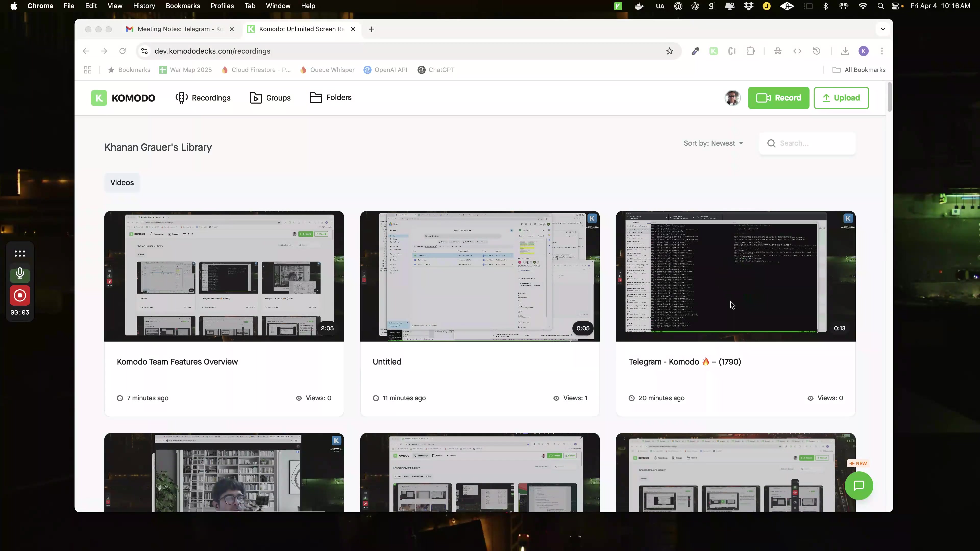Image resolution: width=980 pixels, height=551 pixels.
Task: Open Chrome three-dot menu
Action: coord(882,51)
